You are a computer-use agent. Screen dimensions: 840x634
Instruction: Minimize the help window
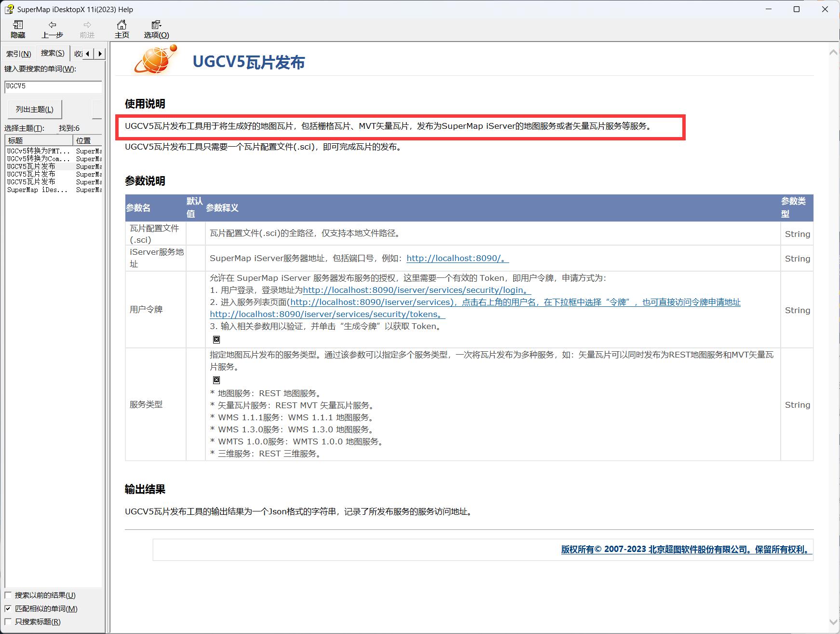coord(769,9)
